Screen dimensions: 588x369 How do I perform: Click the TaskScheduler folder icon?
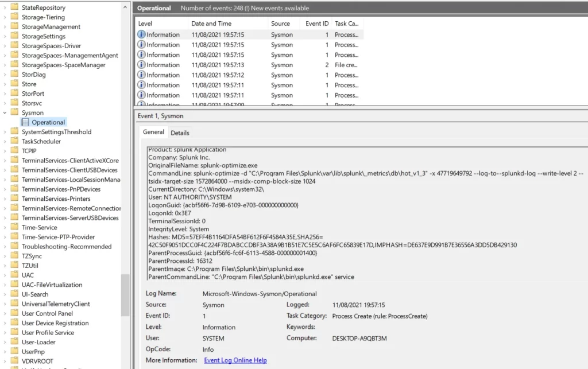click(14, 141)
